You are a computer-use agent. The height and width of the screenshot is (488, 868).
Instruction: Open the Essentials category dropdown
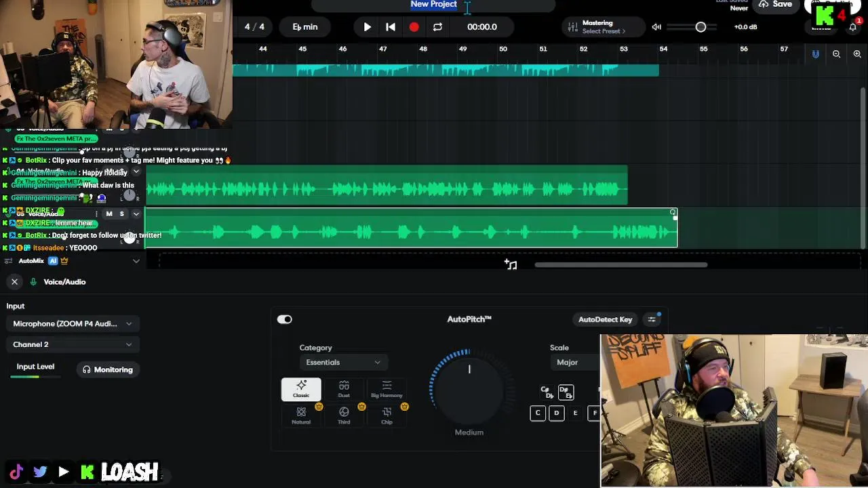[x=343, y=363]
